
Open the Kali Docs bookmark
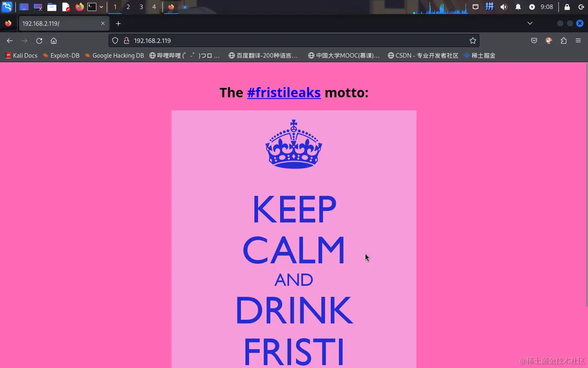(x=22, y=56)
